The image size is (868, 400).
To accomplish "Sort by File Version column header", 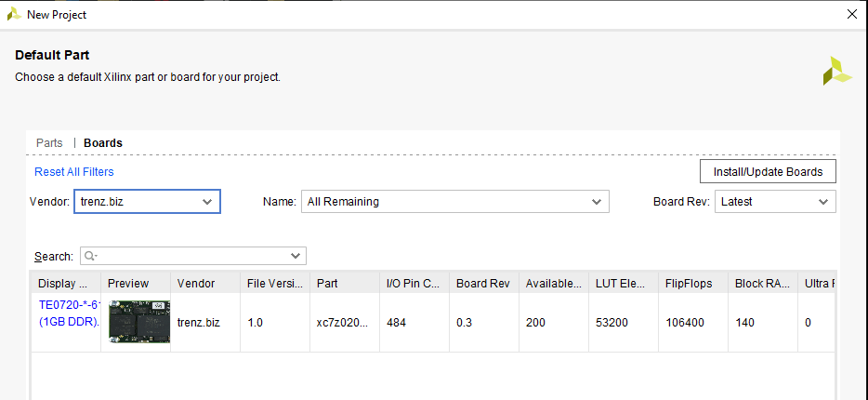I will [275, 283].
